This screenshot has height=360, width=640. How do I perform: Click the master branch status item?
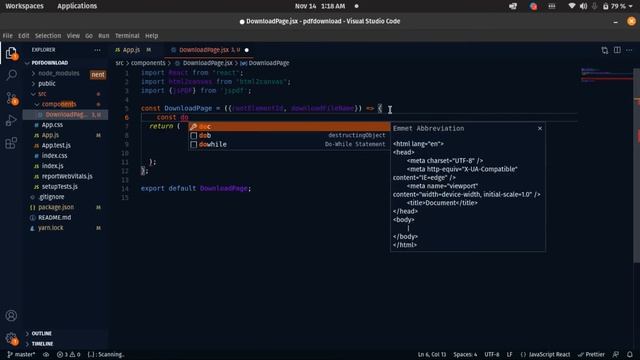click(21, 354)
